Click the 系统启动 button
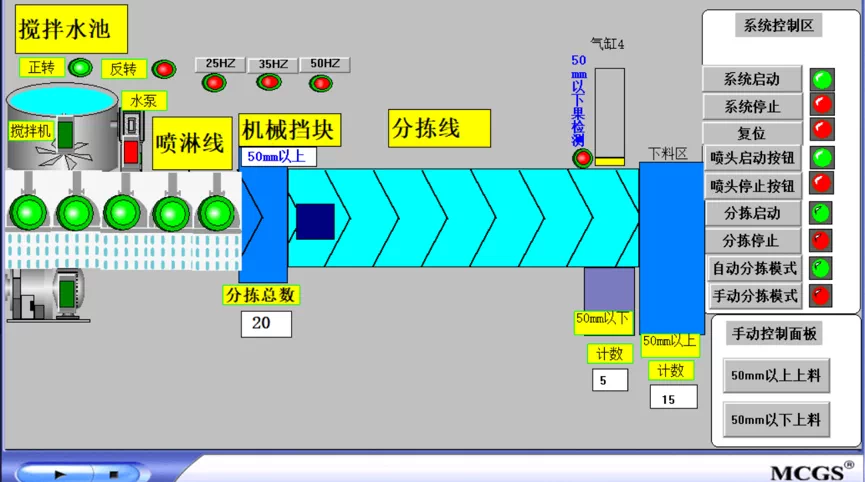 [x=752, y=79]
